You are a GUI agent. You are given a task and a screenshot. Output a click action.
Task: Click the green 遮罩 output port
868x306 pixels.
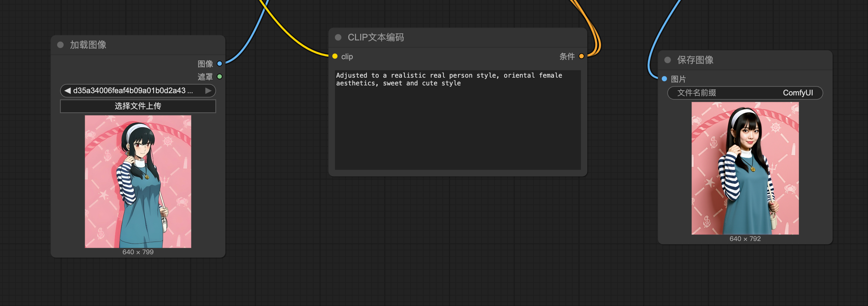tap(220, 77)
